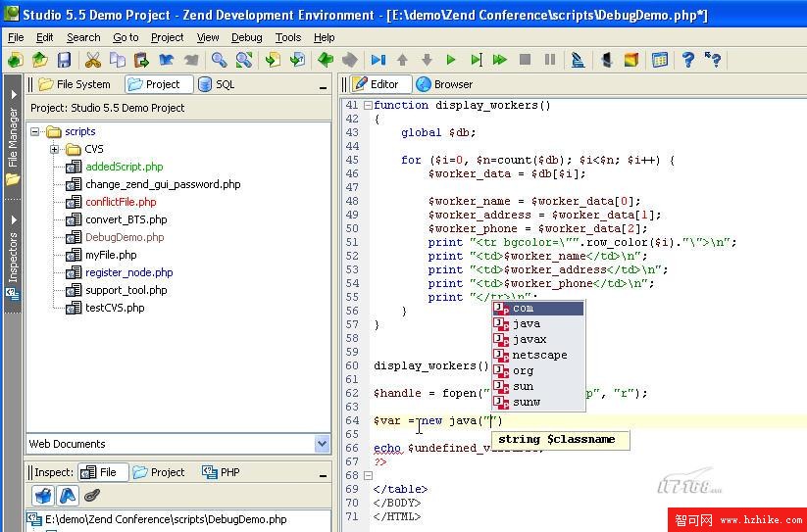Click the Inspectors sidebar icon
Image resolution: width=807 pixels, height=532 pixels.
click(x=13, y=295)
